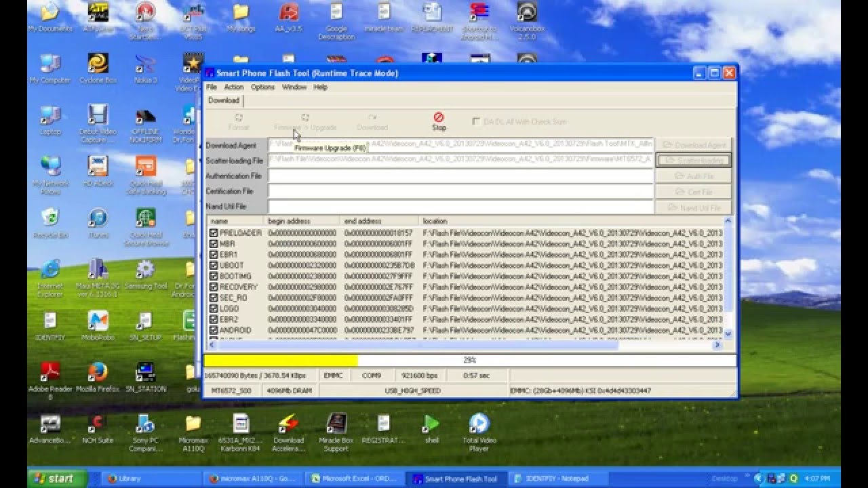Click the Stop toolbar button
868x488 pixels.
click(x=439, y=122)
